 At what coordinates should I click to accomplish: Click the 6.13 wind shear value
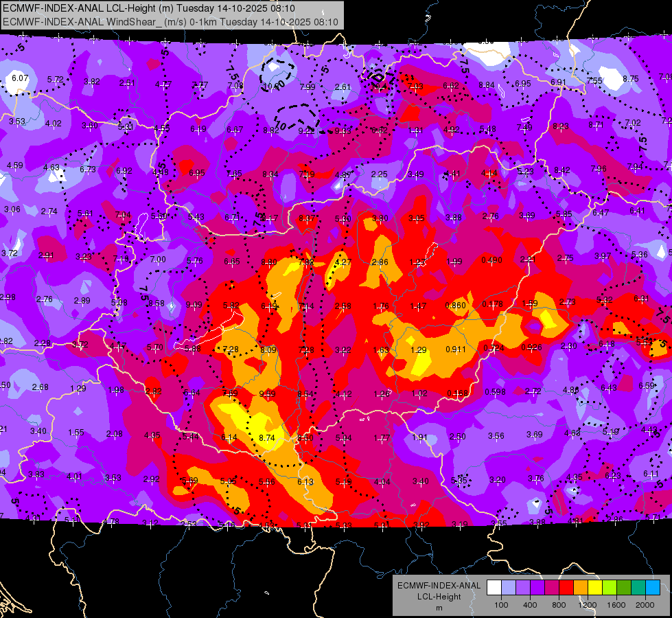305,482
